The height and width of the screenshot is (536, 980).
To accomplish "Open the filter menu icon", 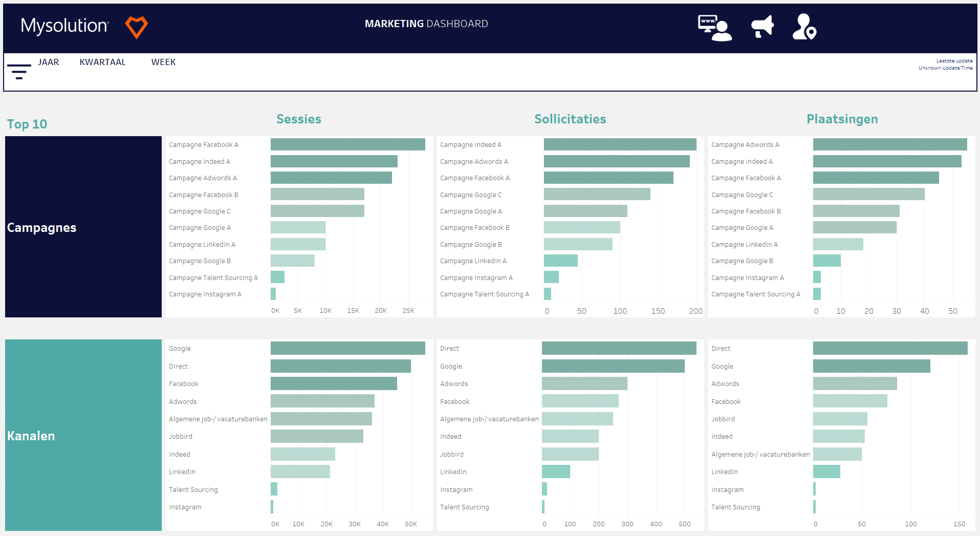I will (19, 72).
